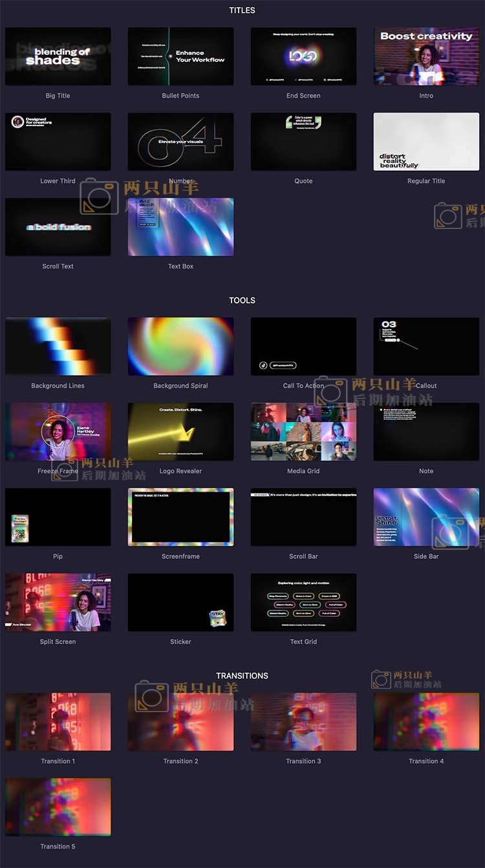Pick the Quote title thumbnail

click(303, 142)
